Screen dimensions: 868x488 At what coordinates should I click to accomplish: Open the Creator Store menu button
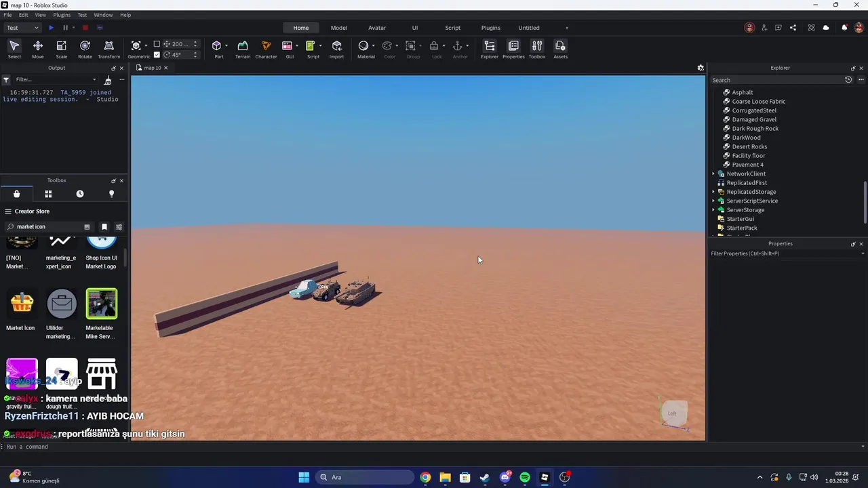coord(8,211)
